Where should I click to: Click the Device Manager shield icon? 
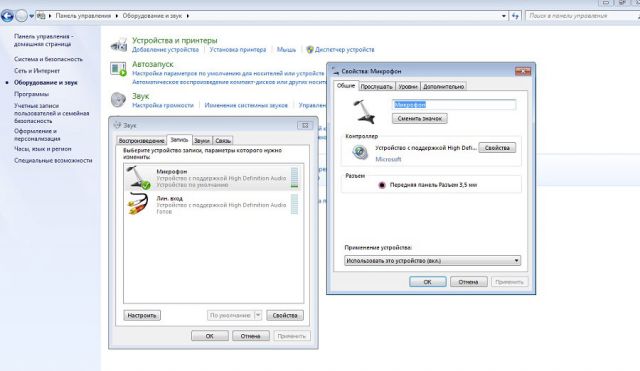(x=310, y=49)
